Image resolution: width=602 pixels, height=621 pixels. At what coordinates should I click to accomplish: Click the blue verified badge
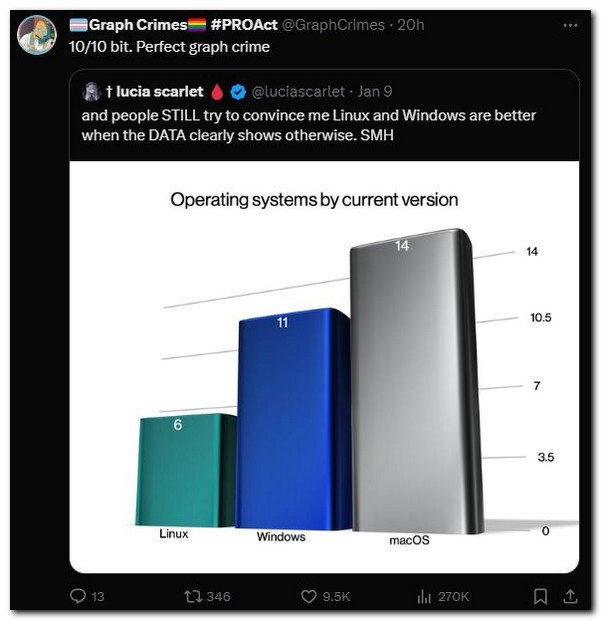(238, 92)
